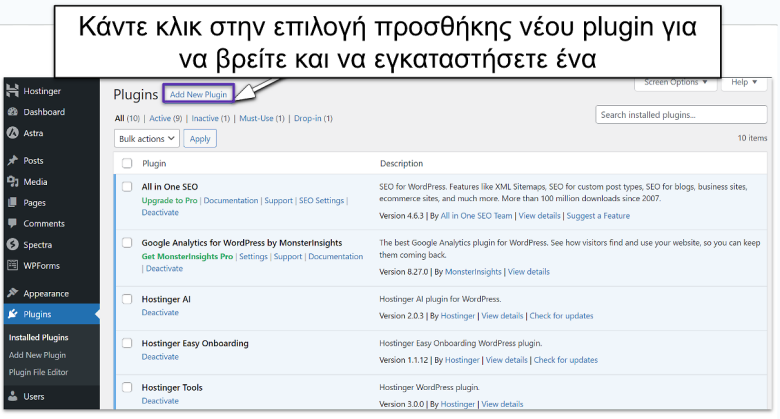Open All in One SEO Documentation link
This screenshot has height=419, width=780.
pos(231,201)
